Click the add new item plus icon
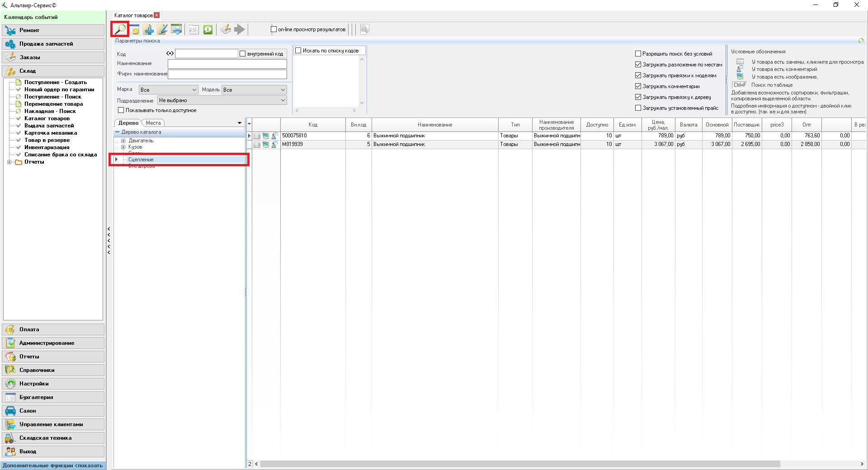This screenshot has width=868, height=470. (x=148, y=30)
